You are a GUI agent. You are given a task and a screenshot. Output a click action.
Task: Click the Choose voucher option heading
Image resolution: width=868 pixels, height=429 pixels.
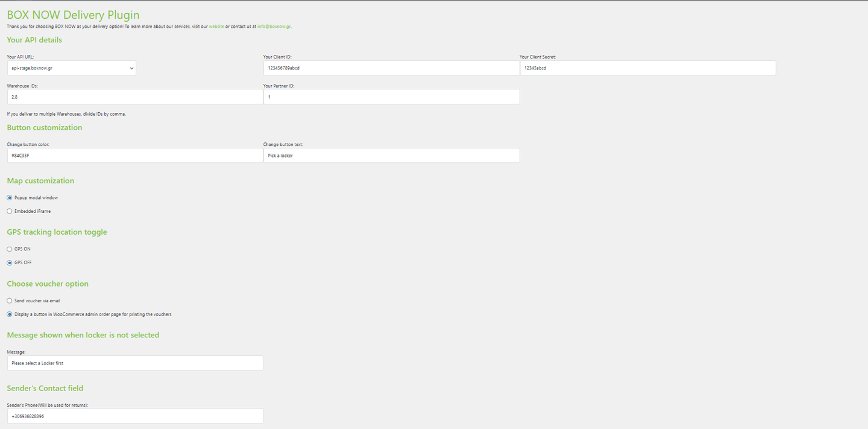48,284
